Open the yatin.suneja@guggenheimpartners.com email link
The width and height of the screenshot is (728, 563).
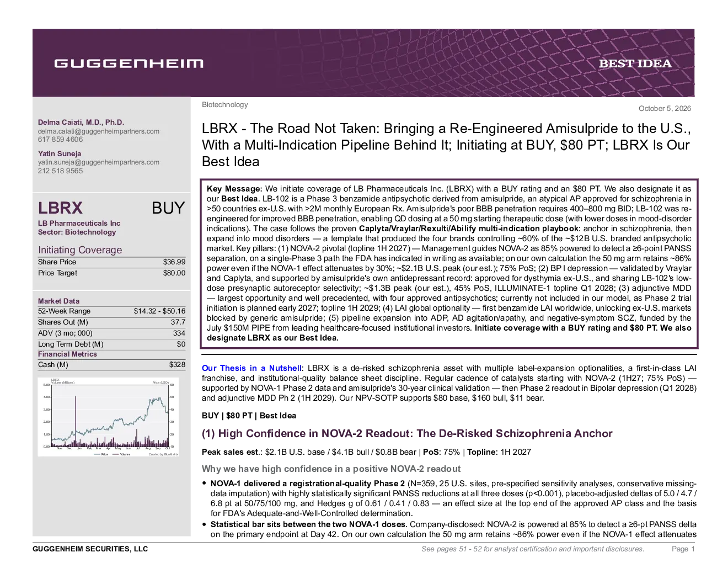(x=99, y=162)
